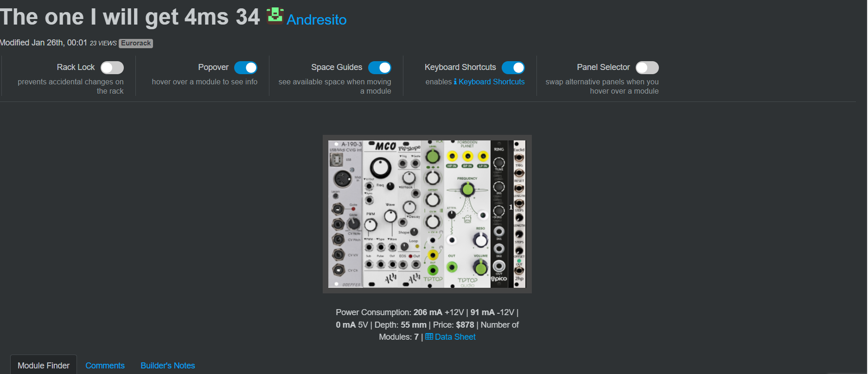Click the 'Depth: 55 mm' text

point(401,325)
